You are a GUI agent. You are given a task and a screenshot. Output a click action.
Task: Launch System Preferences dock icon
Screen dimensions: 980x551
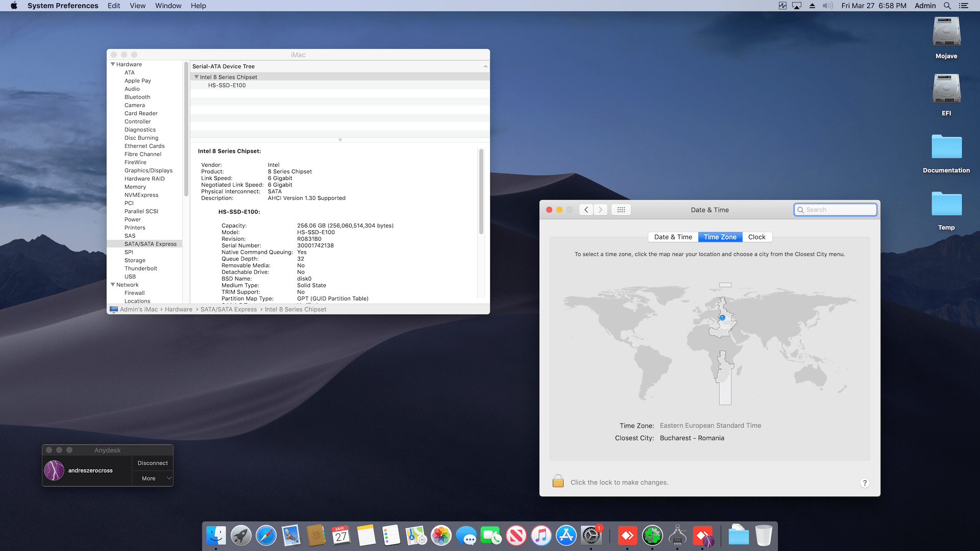pos(591,536)
